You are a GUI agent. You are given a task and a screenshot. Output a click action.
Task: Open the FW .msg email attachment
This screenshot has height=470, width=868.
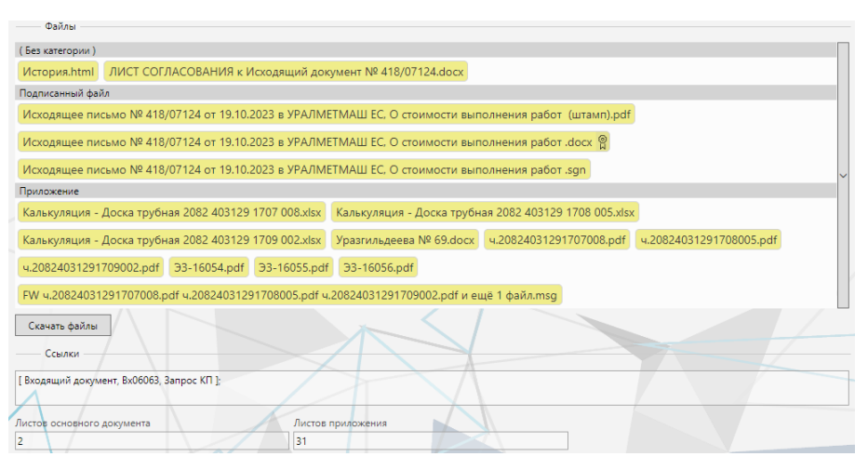tap(289, 296)
